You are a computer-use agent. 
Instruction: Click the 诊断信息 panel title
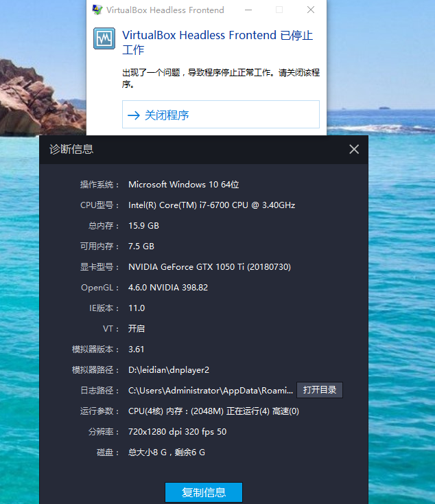[x=71, y=149]
